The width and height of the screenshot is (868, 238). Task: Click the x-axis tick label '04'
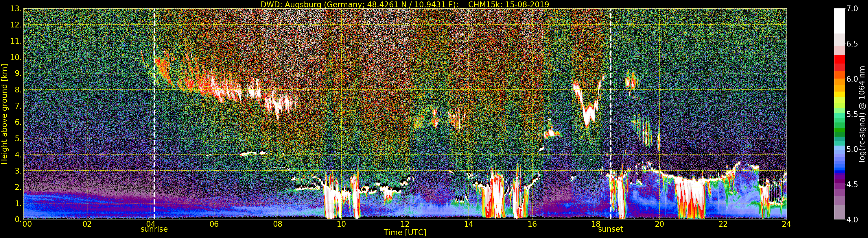[151, 224]
